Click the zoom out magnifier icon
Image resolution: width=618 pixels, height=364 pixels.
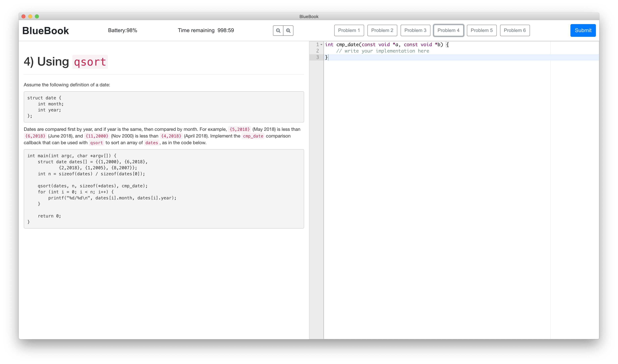(x=278, y=30)
